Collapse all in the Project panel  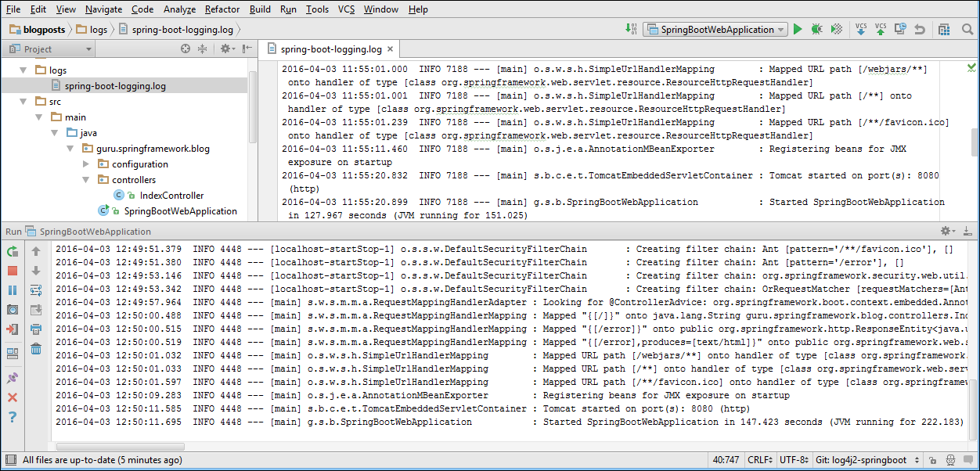point(203,49)
